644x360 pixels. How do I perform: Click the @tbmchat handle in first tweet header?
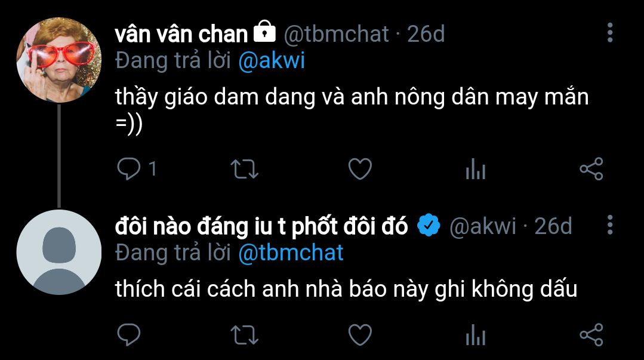click(337, 33)
